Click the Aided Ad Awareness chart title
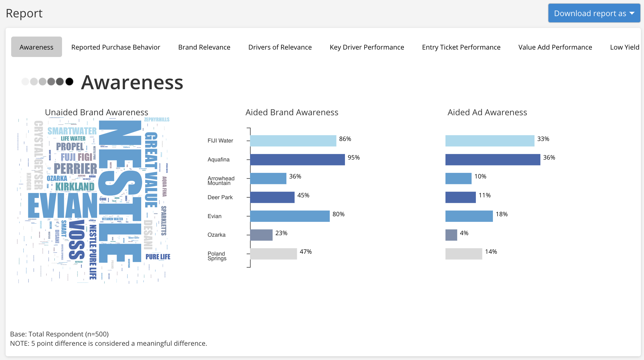Screen dimensions: 644x360 (x=487, y=112)
